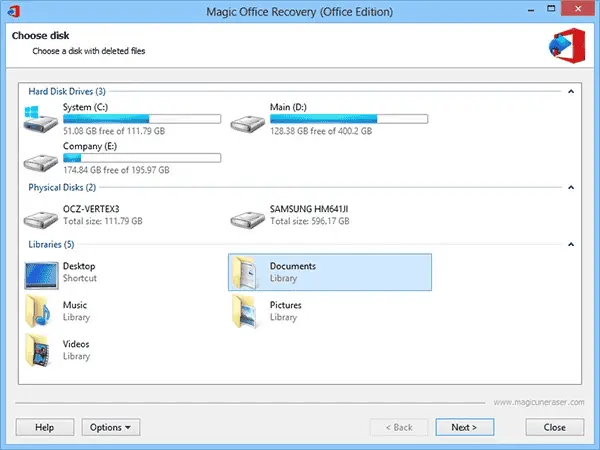The height and width of the screenshot is (450, 600).
Task: Click the 'System (C:)' label
Action: point(85,107)
